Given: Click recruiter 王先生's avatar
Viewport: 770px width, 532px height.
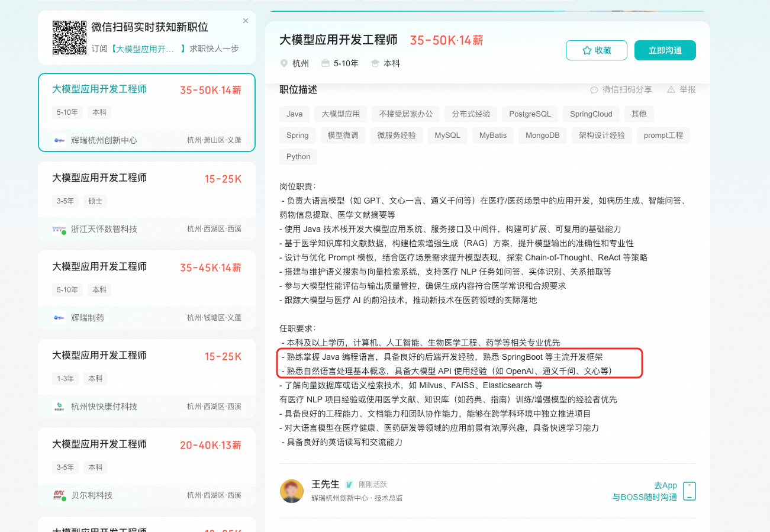Looking at the screenshot, I should click(292, 491).
